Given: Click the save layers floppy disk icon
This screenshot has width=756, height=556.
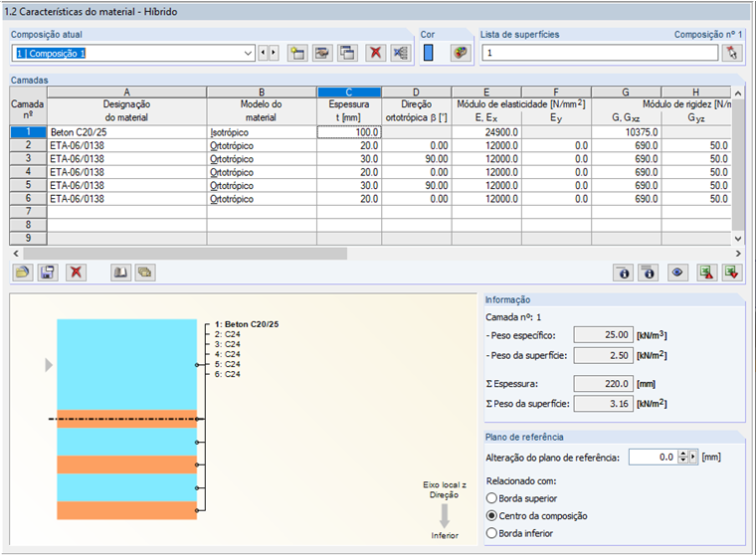Looking at the screenshot, I should 47,272.
